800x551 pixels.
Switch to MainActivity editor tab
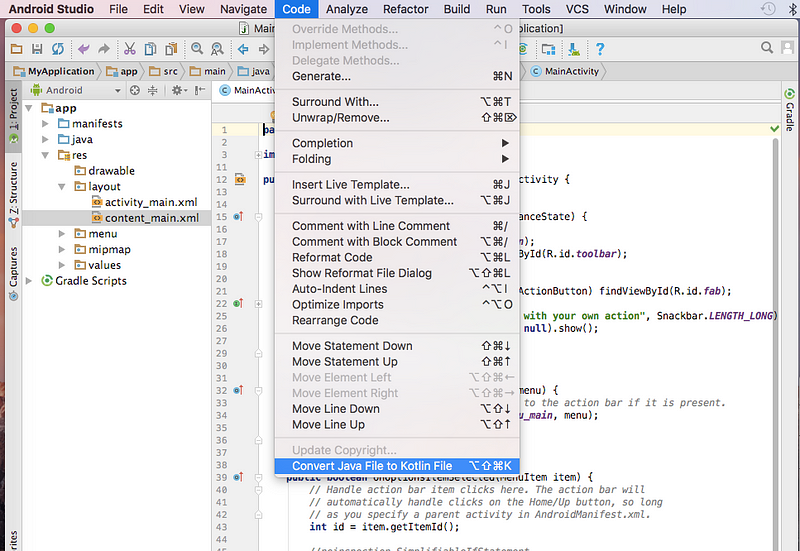(247, 90)
